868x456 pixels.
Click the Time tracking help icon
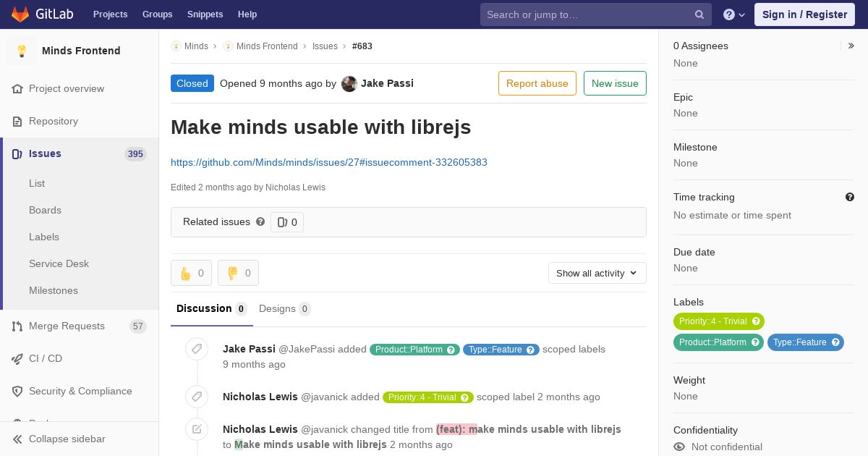pyautogui.click(x=850, y=197)
